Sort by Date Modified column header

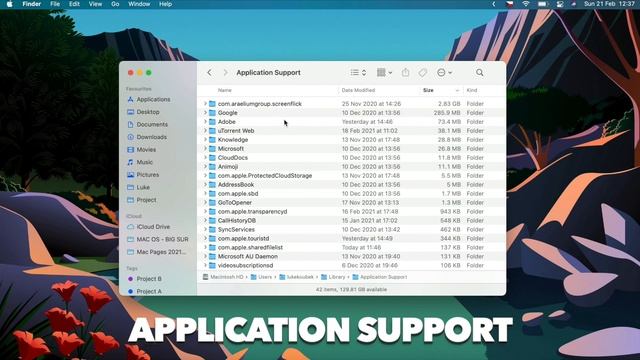358,90
